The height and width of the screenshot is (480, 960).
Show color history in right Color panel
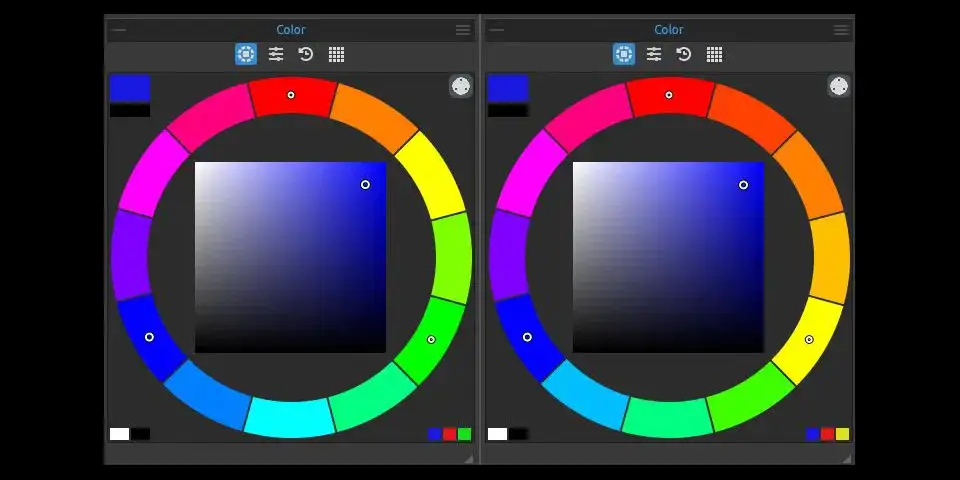coord(684,54)
